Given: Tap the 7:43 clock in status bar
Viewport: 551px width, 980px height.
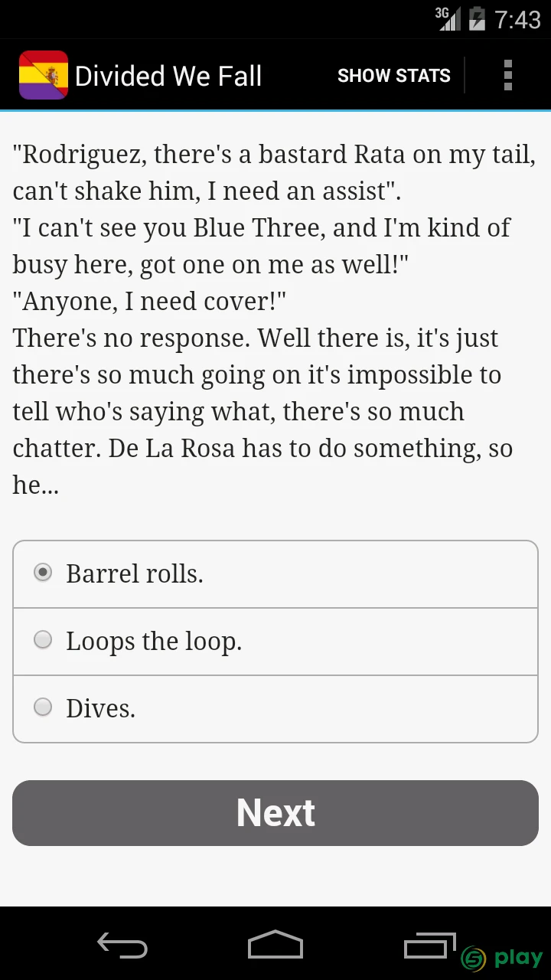Looking at the screenshot, I should pyautogui.click(x=518, y=19).
